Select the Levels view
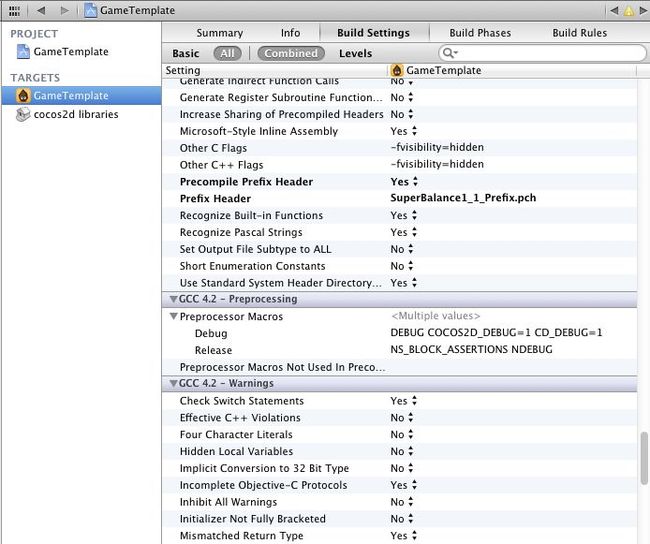The image size is (650, 544). [x=355, y=53]
